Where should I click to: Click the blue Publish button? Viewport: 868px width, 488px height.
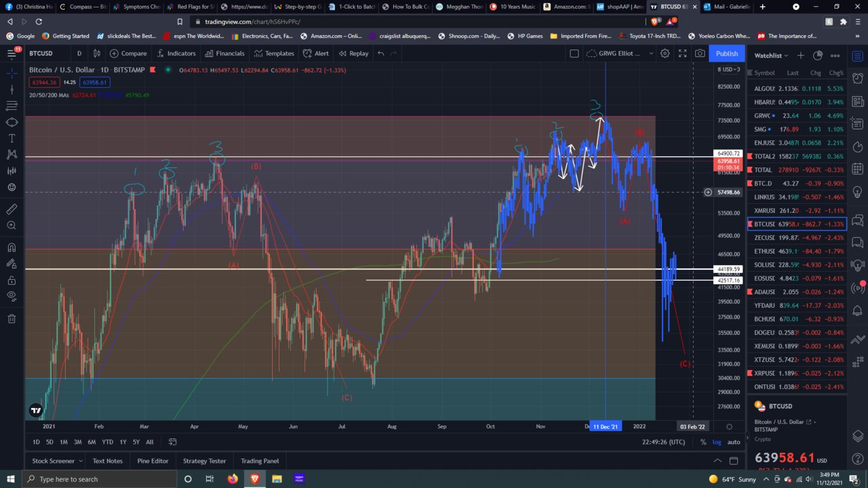pyautogui.click(x=727, y=54)
